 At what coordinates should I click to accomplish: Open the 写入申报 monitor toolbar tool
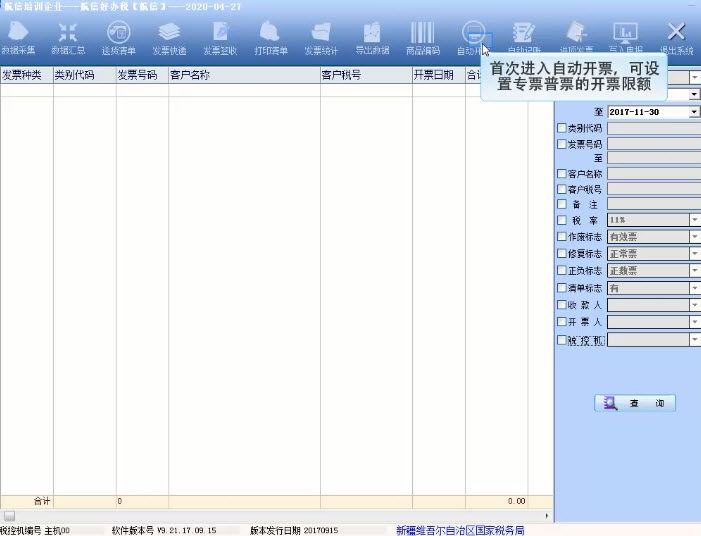click(x=625, y=38)
